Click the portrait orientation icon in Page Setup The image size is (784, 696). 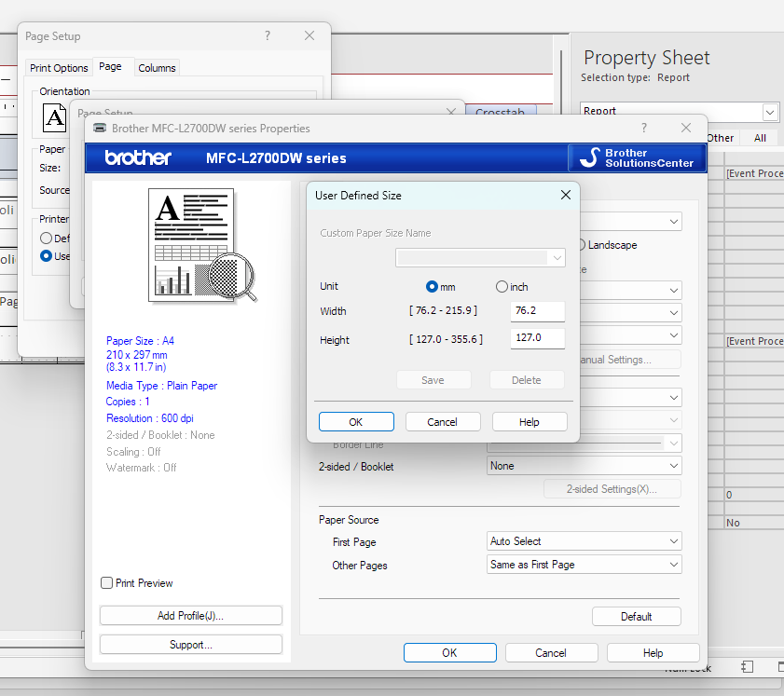click(54, 118)
